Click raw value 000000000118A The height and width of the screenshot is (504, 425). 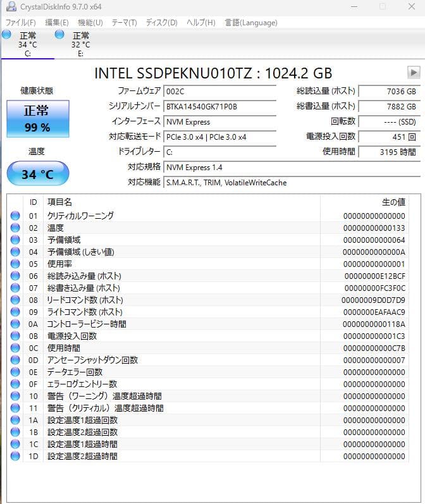pos(374,324)
